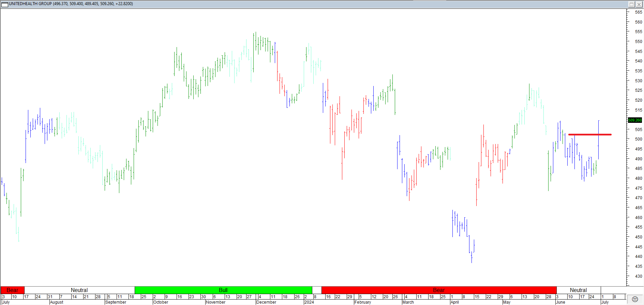Click the 2024 year label on date axis
The height and width of the screenshot is (305, 644).
coord(309,302)
